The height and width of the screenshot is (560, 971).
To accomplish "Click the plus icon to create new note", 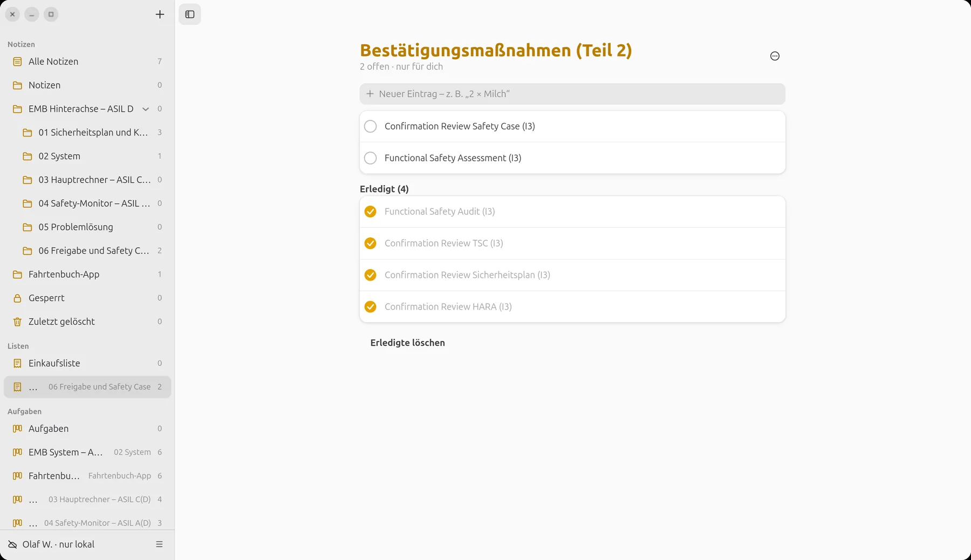I will (160, 15).
